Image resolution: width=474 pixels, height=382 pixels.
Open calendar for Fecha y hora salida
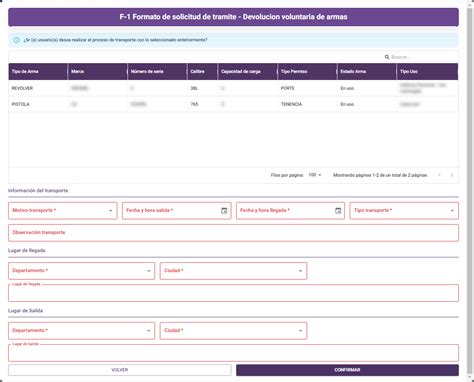point(224,211)
